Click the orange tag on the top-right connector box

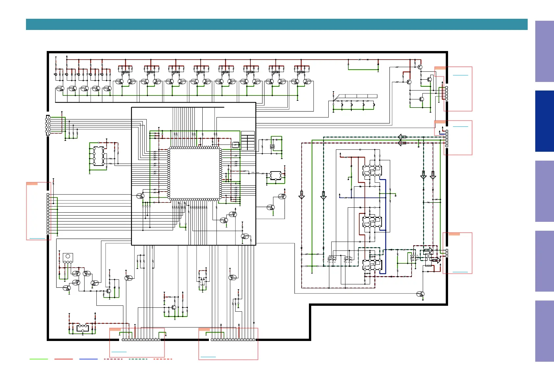pyautogui.click(x=440, y=68)
